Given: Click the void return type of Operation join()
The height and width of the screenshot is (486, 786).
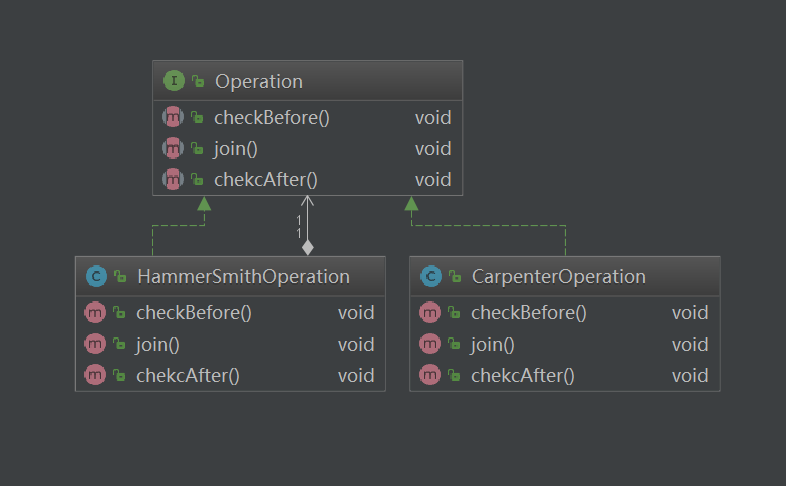Looking at the screenshot, I should (x=433, y=149).
